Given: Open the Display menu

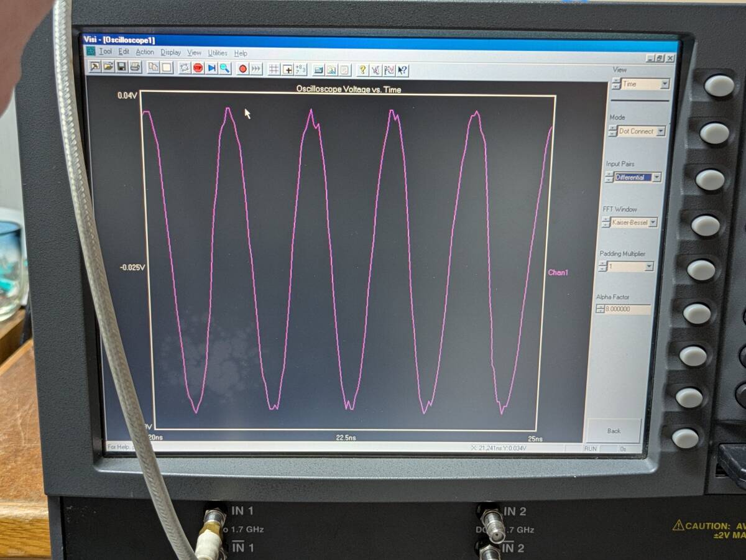Looking at the screenshot, I should pos(171,53).
